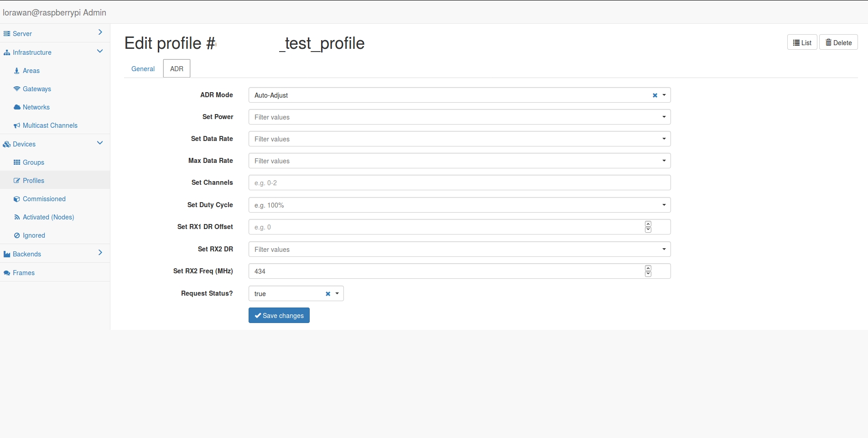868x438 pixels.
Task: Select the ADR tab
Action: click(177, 68)
